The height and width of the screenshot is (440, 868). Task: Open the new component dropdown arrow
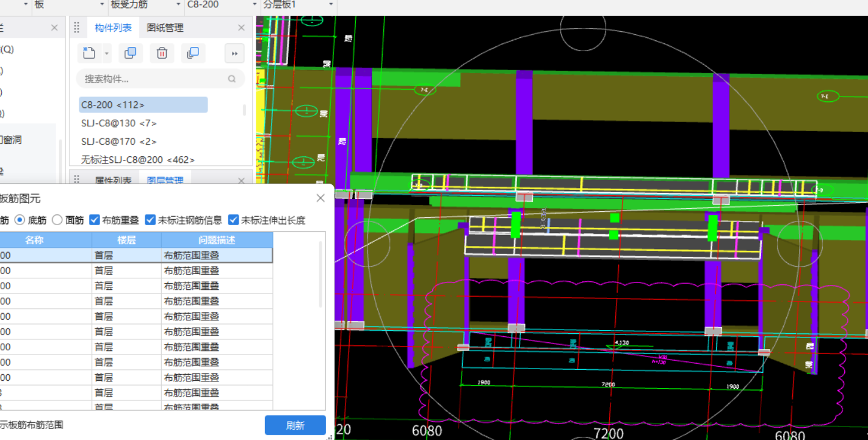pos(107,54)
